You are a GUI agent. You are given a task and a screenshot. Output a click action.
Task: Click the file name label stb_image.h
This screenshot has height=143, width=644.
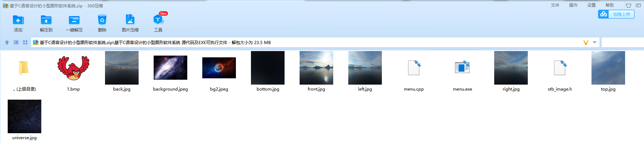(560, 89)
